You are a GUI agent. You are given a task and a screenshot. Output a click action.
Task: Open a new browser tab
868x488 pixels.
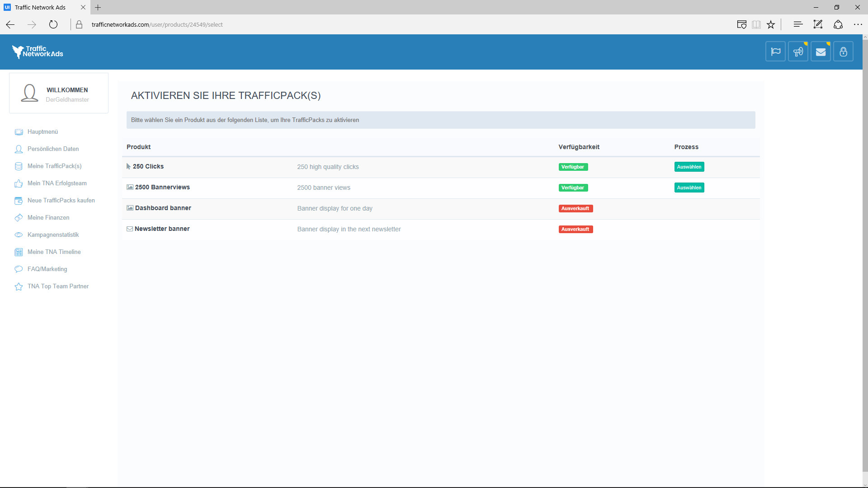98,7
